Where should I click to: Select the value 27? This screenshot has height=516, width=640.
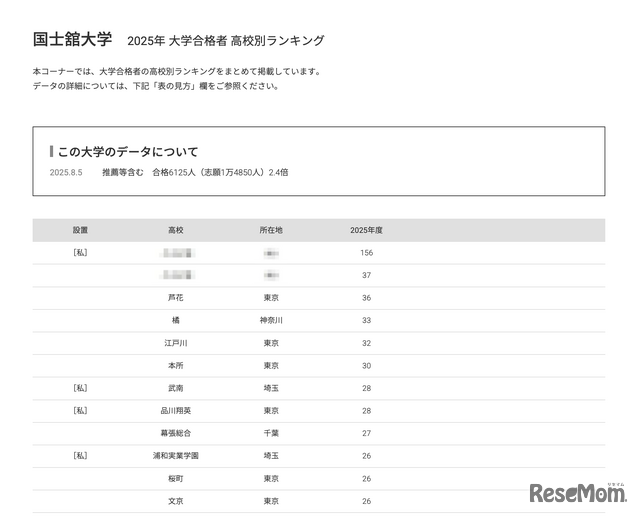pyautogui.click(x=367, y=434)
